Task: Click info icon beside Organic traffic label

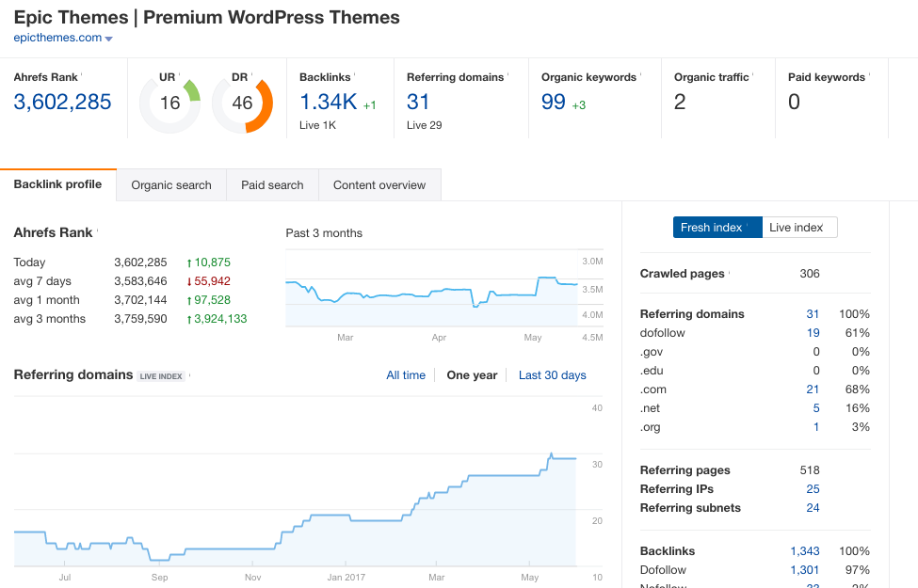Action: (753, 75)
